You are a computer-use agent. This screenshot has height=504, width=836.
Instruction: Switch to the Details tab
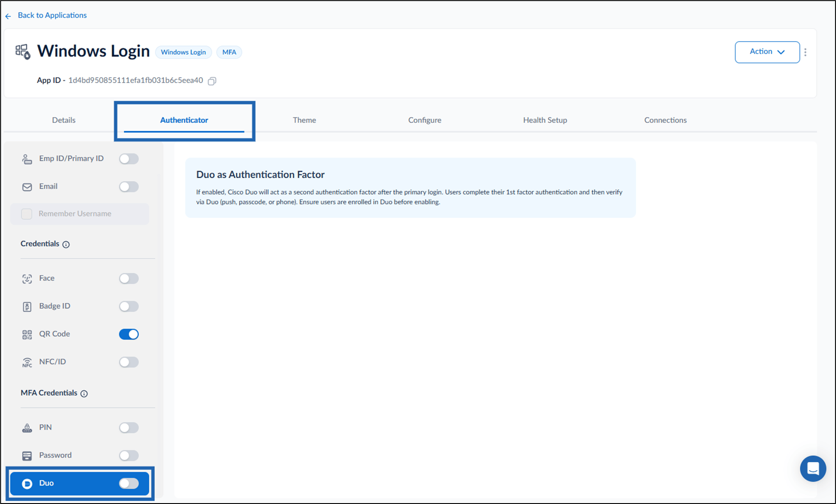(x=64, y=120)
